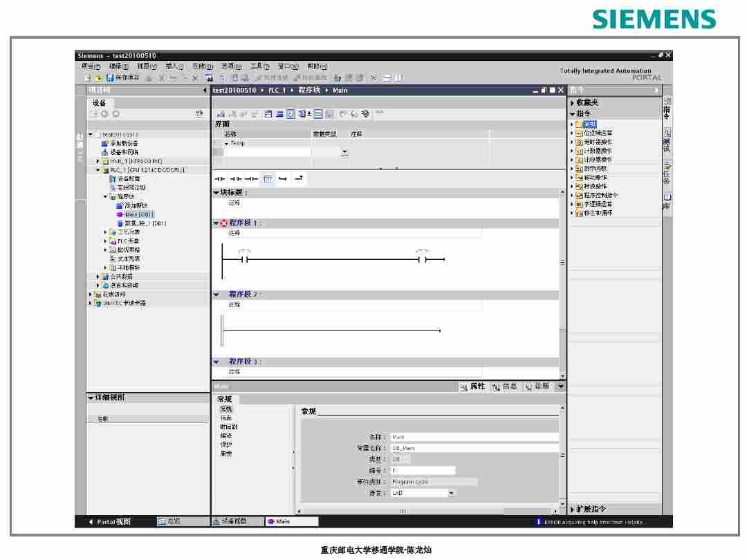
Task: Switch to the 属性 properties tab
Action: 472,386
